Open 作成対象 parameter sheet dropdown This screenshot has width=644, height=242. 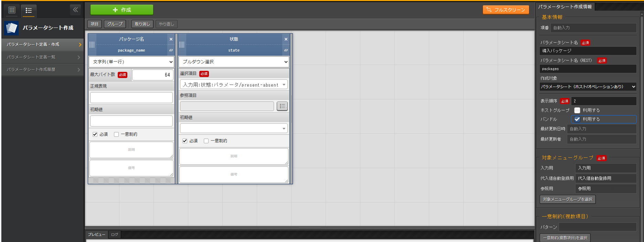point(588,87)
